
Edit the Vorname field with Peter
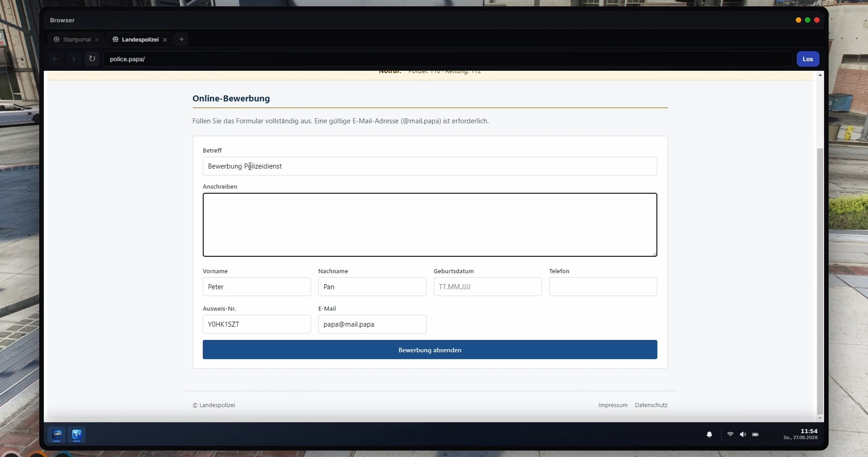(x=257, y=287)
